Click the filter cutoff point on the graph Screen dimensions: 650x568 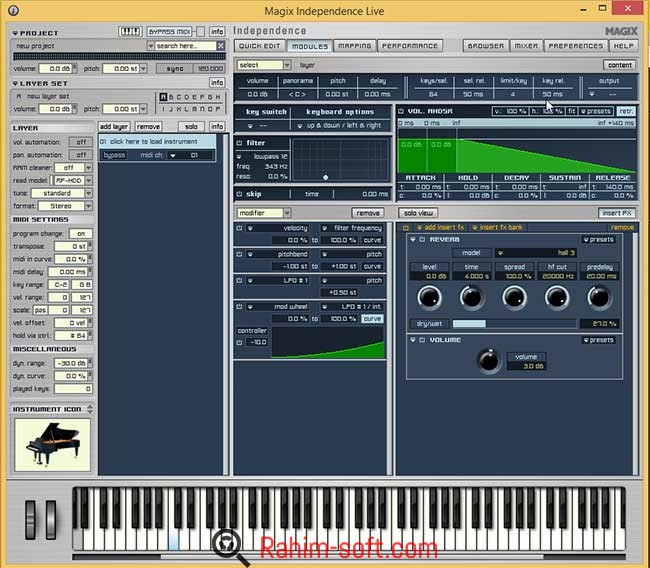(x=325, y=177)
